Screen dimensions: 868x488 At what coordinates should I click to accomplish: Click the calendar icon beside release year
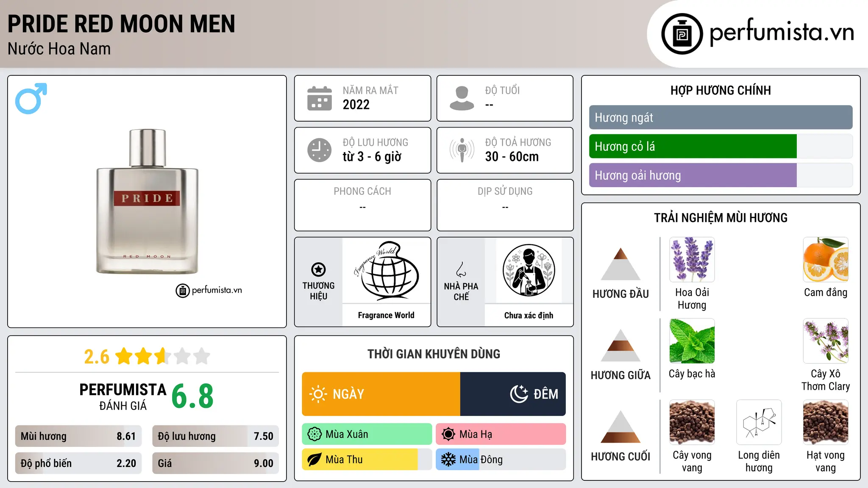(x=319, y=98)
